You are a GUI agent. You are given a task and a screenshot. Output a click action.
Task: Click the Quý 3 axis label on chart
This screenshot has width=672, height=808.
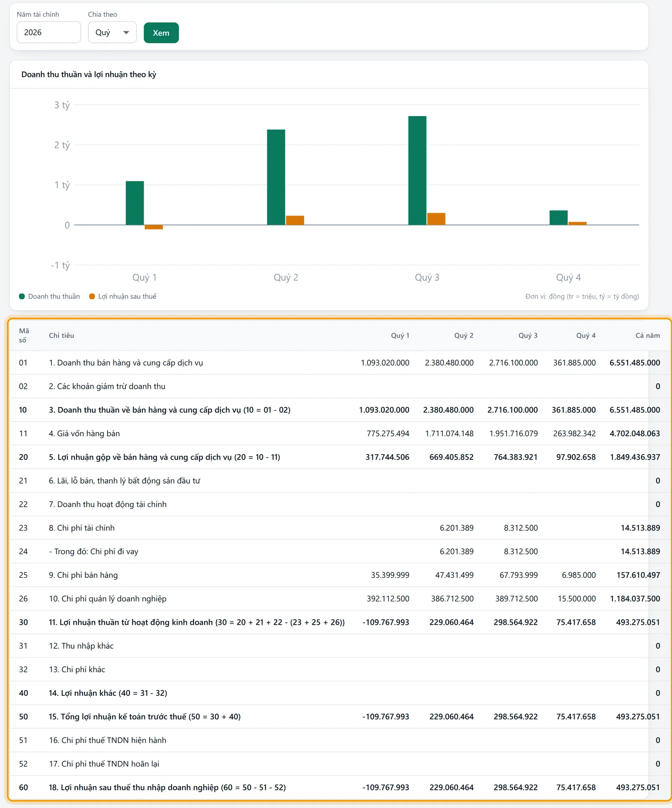pyautogui.click(x=427, y=277)
